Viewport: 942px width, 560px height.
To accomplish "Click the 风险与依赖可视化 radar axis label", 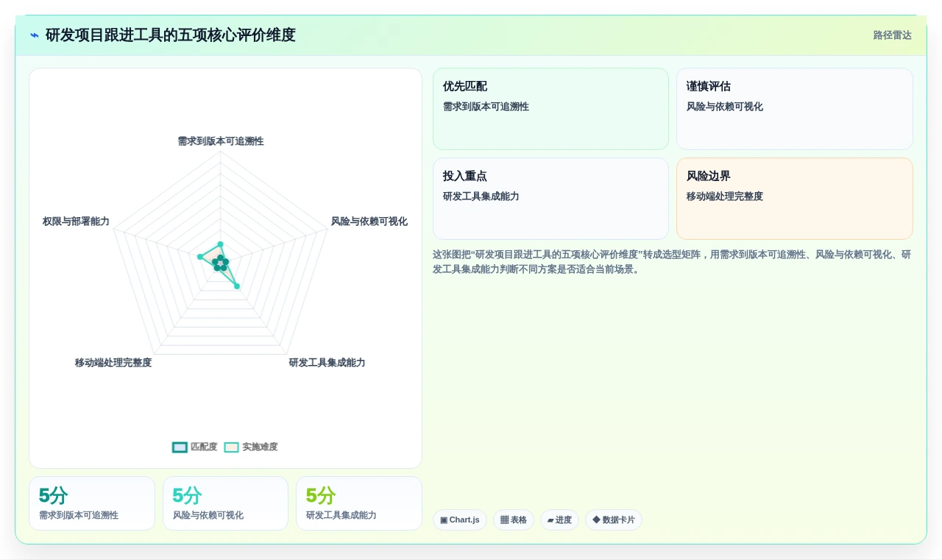I will pyautogui.click(x=369, y=221).
